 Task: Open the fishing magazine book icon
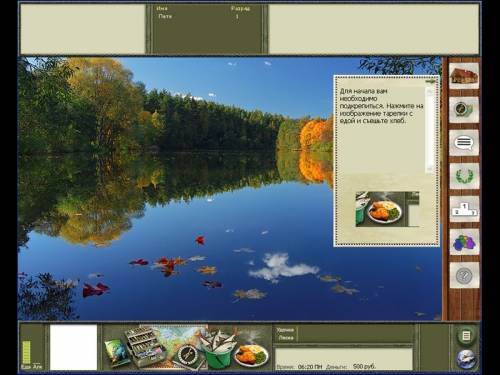[117, 352]
